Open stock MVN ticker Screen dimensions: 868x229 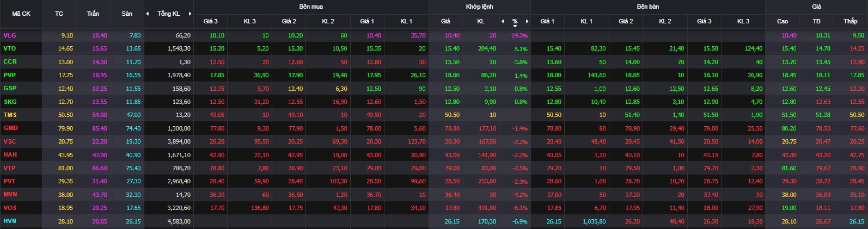pyautogui.click(x=10, y=195)
